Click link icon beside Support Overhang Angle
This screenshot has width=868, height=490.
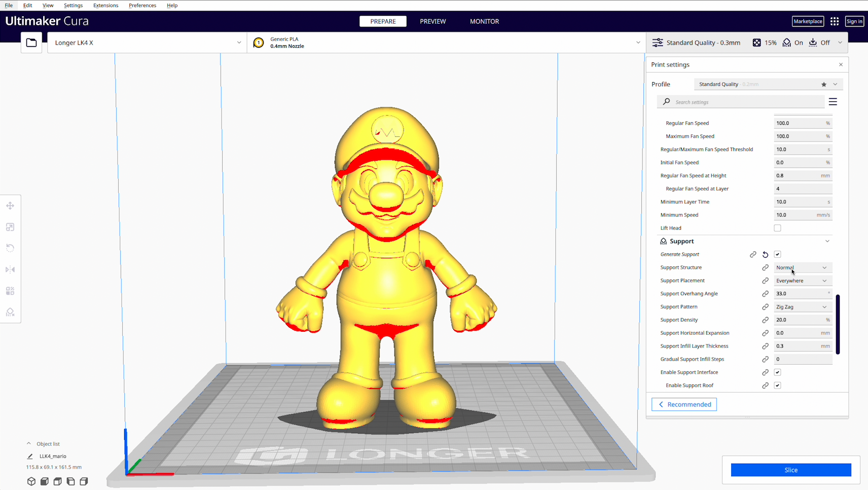766,294
